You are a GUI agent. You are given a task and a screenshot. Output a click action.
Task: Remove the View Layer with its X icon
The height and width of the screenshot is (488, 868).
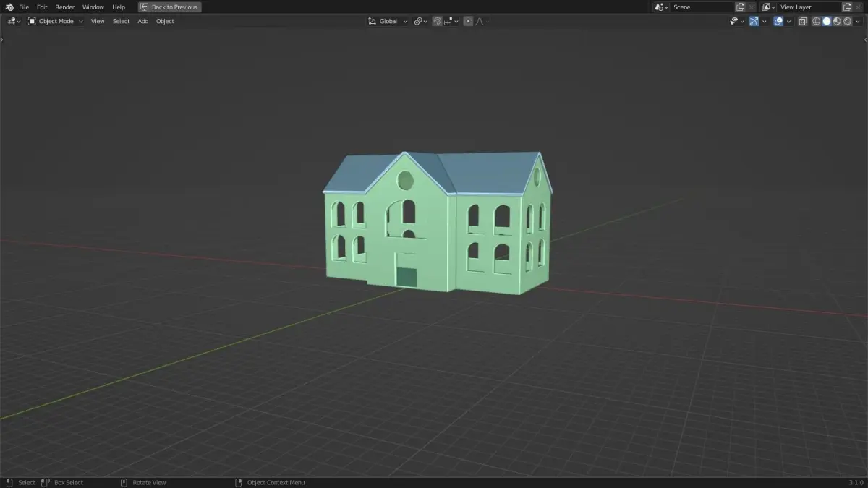tap(859, 7)
